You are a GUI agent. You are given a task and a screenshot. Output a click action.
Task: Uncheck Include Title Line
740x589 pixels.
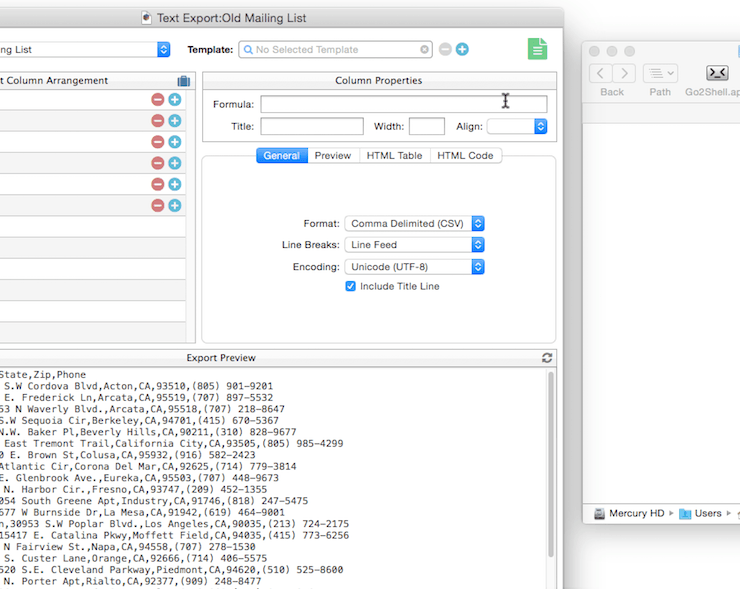351,286
